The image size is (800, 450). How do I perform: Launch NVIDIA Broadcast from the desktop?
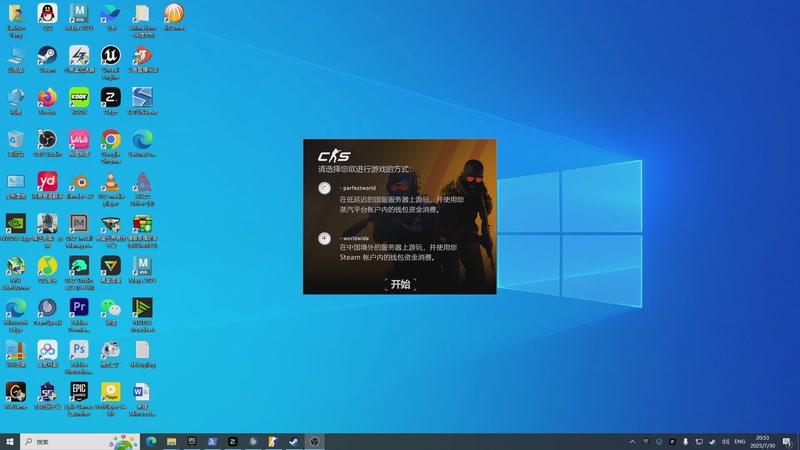(142, 315)
